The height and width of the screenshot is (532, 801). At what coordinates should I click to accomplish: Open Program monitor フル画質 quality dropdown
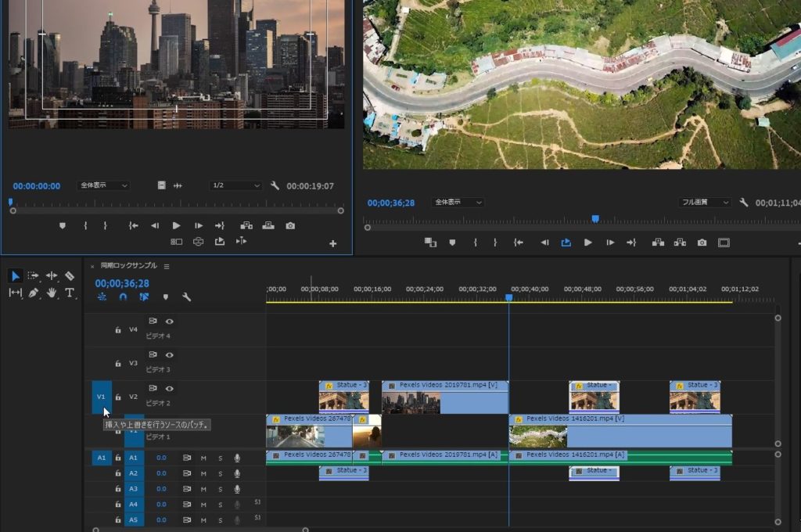(x=704, y=203)
